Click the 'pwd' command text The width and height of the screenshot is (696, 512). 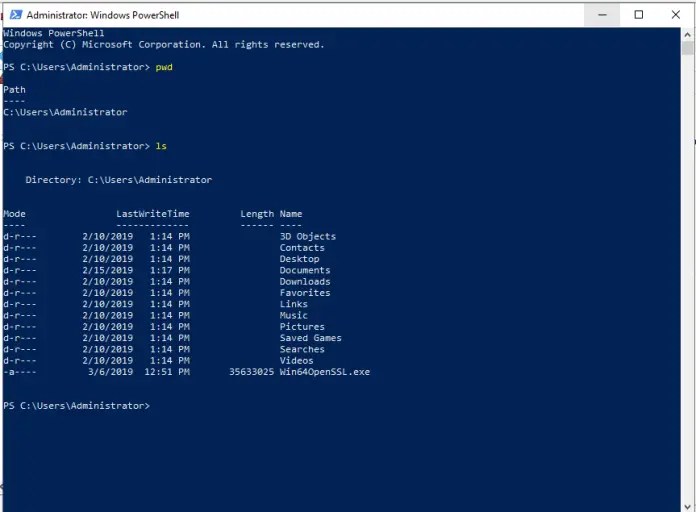pos(164,67)
